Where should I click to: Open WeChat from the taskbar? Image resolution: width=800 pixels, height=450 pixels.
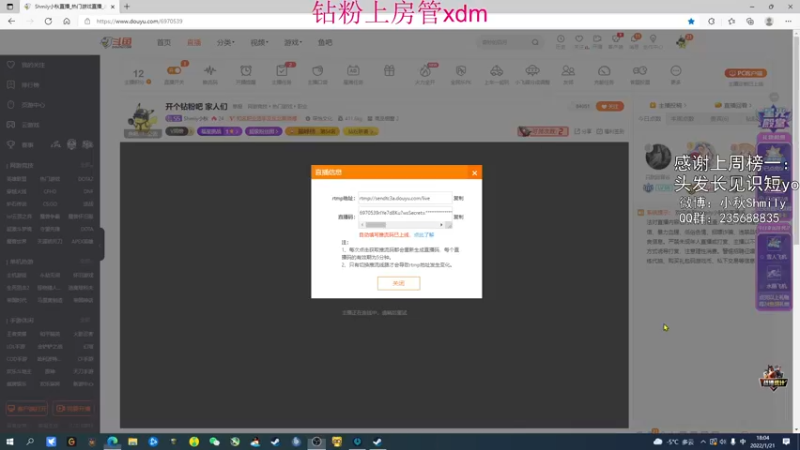214,441
